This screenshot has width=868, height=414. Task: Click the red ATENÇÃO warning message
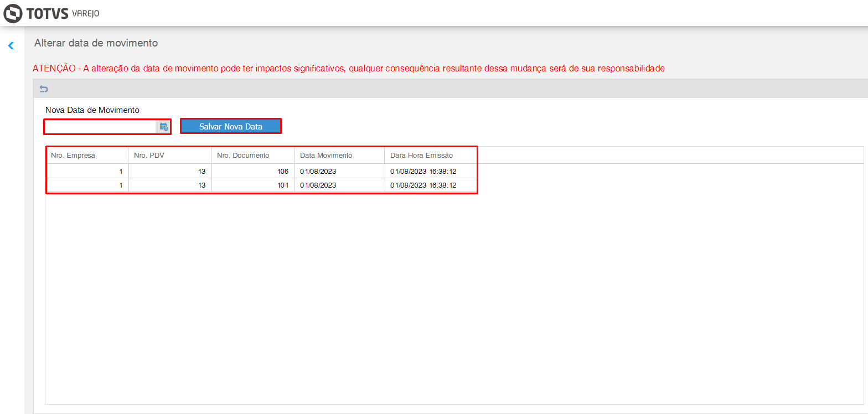point(349,69)
